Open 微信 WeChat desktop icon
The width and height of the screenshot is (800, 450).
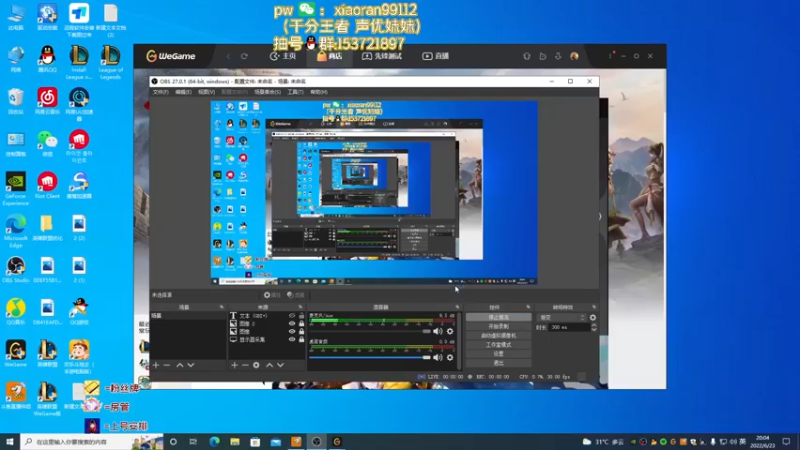47,143
